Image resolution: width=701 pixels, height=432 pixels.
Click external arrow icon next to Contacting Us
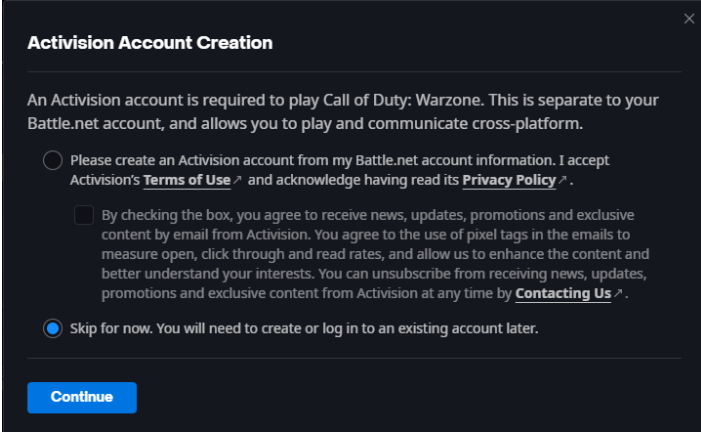619,294
